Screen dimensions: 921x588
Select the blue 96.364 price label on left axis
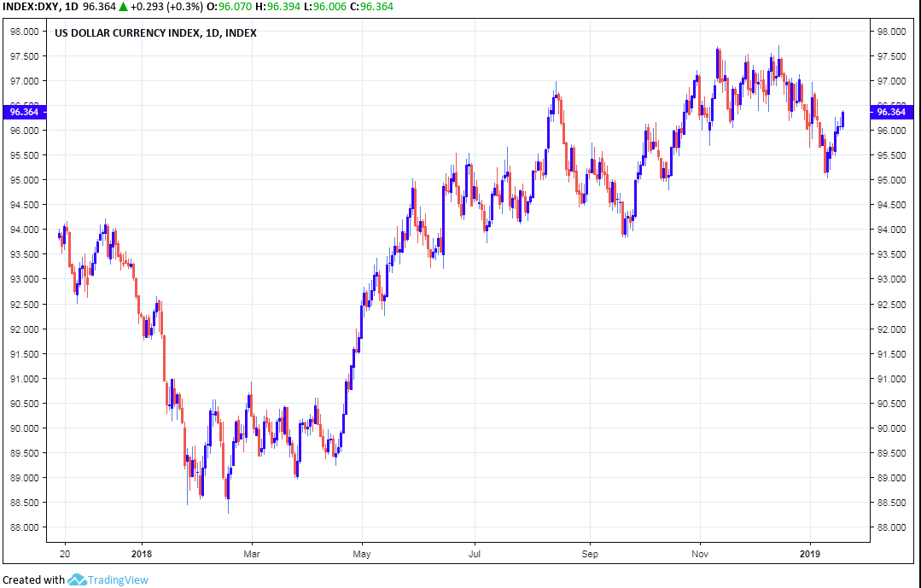coord(24,112)
